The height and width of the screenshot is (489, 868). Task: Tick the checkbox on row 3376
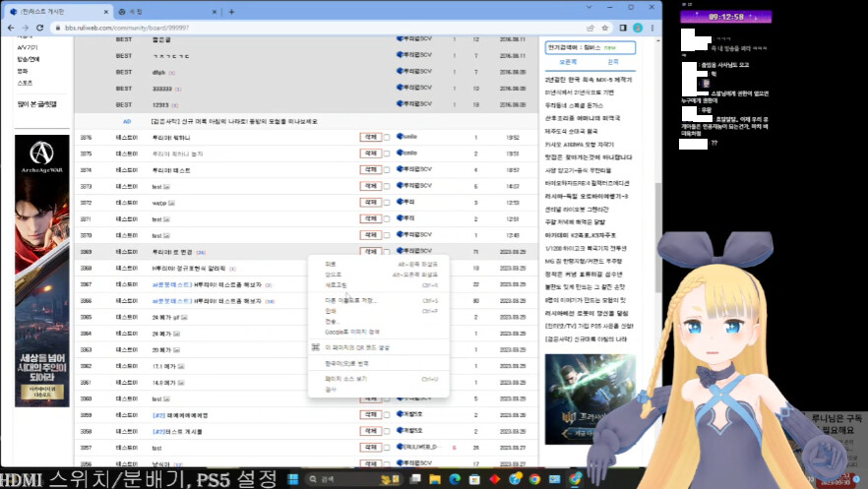point(387,137)
